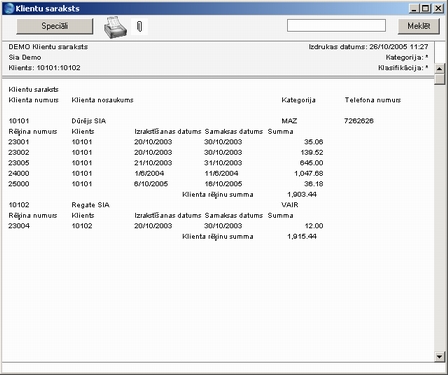Viewport: 448px width, 375px height.
Task: Click the client total 1,903.44
Action: (302, 195)
